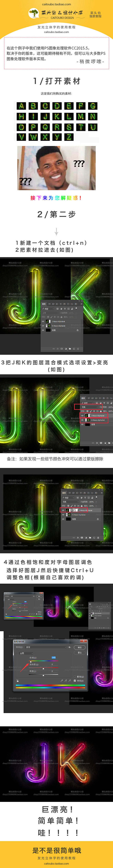Screen dimensions: 113x868
Task: Click 复位 button in large Hue/Saturation dialog
Action: pos(80,653)
